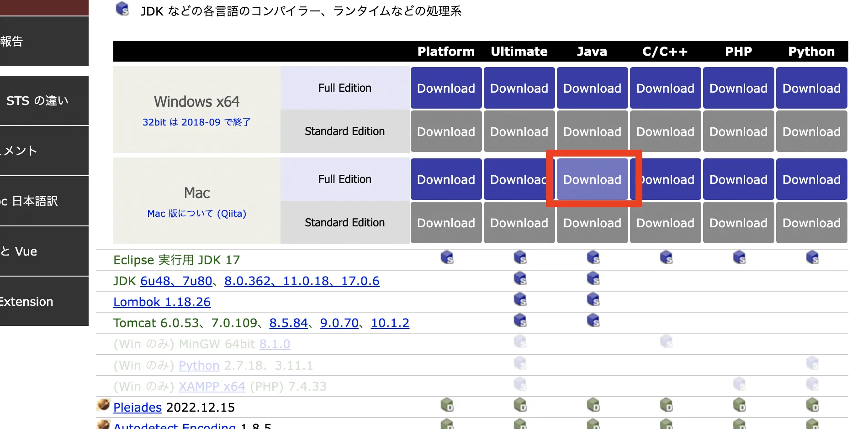Image resolution: width=868 pixels, height=429 pixels.
Task: Download Windows x64 Full Edition Ultimate
Action: pos(519,88)
